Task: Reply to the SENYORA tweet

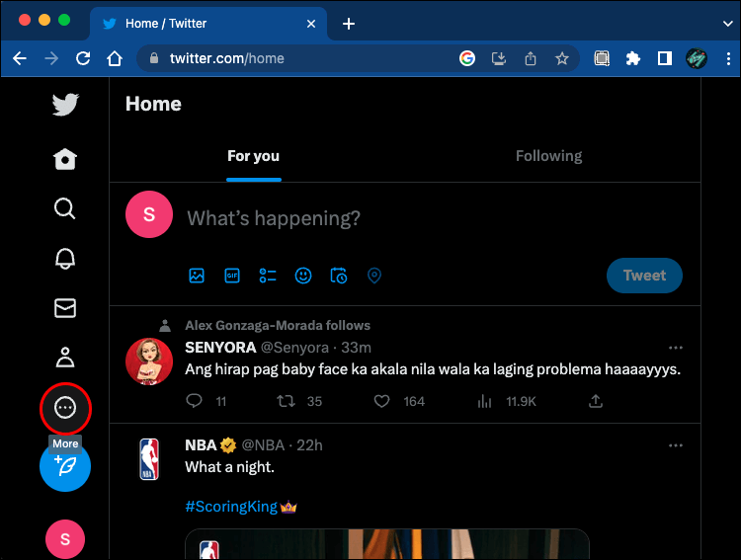Action: coord(195,401)
